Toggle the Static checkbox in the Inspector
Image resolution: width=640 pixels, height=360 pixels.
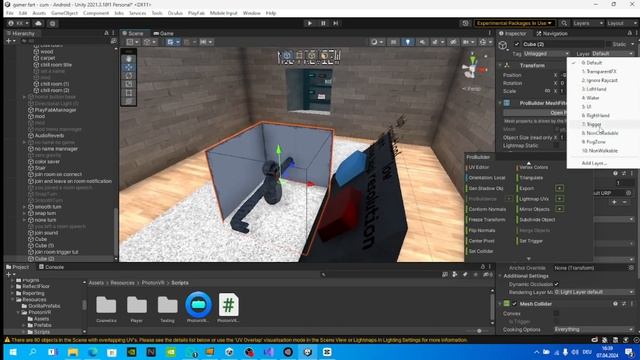pyautogui.click(x=608, y=44)
